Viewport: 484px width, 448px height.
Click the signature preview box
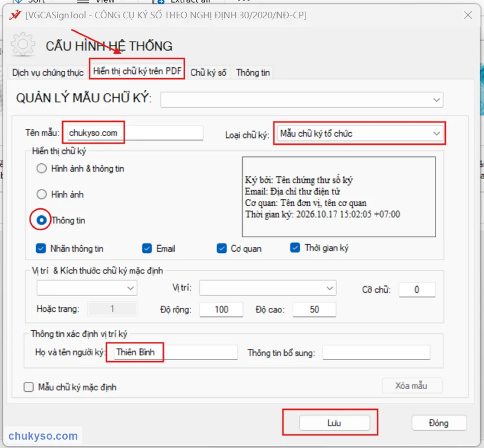339,197
